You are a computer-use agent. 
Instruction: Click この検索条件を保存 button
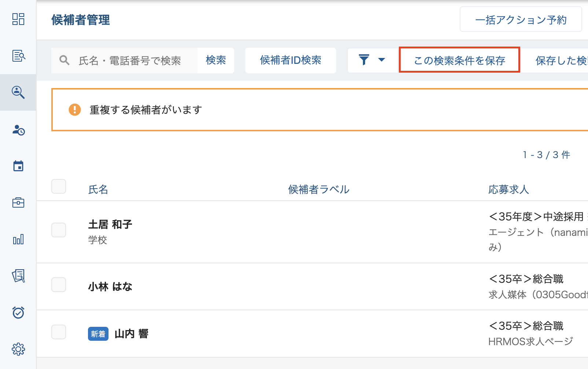click(x=459, y=60)
